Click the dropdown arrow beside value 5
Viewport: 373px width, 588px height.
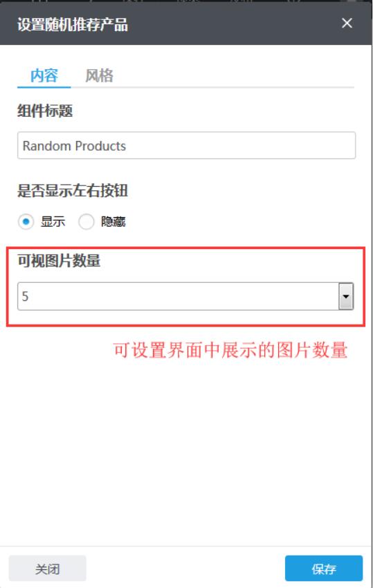tap(345, 296)
